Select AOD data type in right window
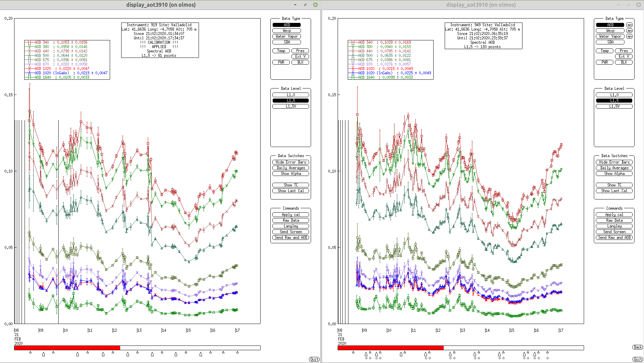Image resolution: width=644 pixels, height=363 pixels. pos(610,25)
